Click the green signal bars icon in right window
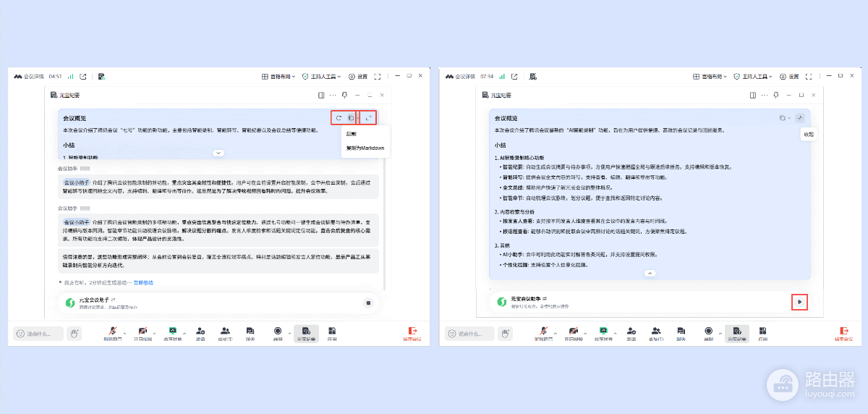Image resolution: width=868 pixels, height=414 pixels. (502, 76)
